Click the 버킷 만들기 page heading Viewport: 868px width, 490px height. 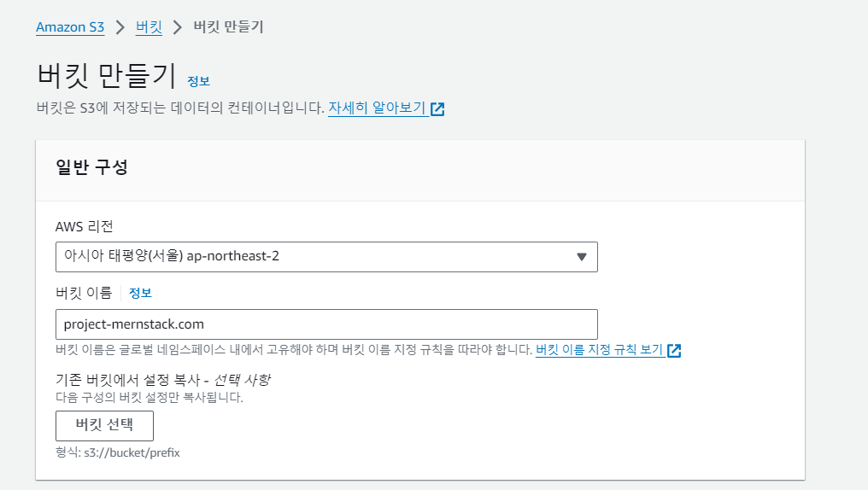click(x=106, y=76)
